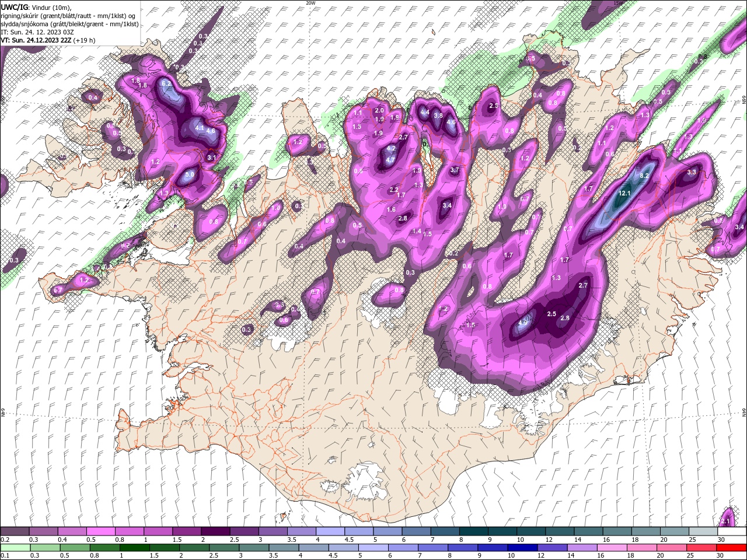
Task: Click the 0.2 label under the top legend row
Action: coord(5,540)
